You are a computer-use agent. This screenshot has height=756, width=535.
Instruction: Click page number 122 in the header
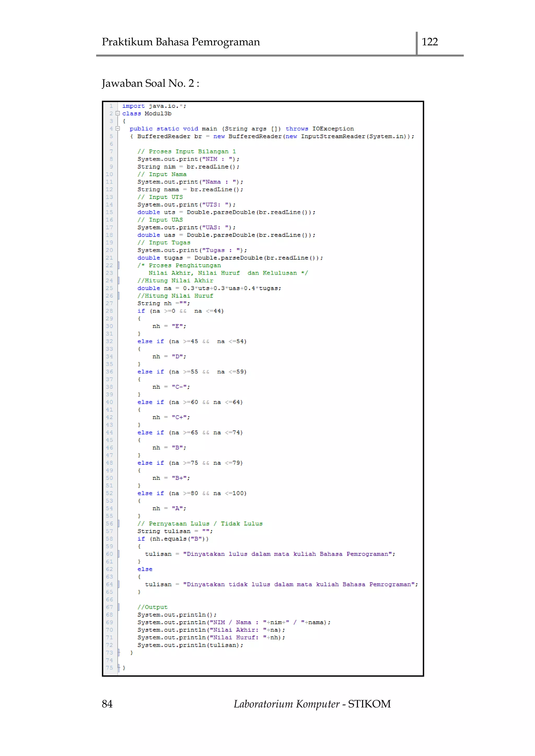tap(429, 42)
